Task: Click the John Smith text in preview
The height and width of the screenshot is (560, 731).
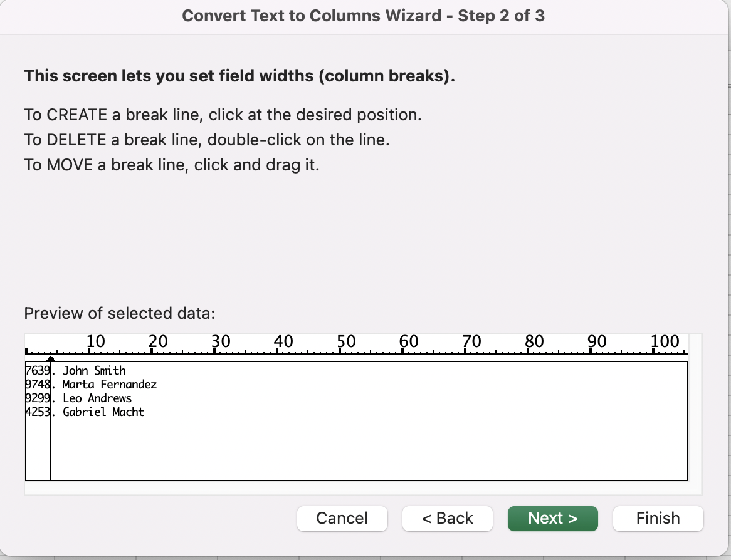Action: (94, 371)
